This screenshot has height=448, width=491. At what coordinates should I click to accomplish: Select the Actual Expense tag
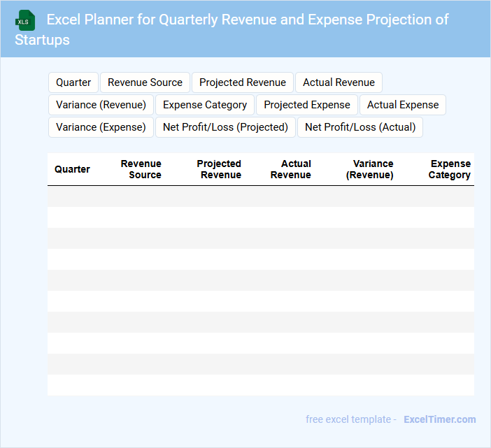tap(403, 105)
